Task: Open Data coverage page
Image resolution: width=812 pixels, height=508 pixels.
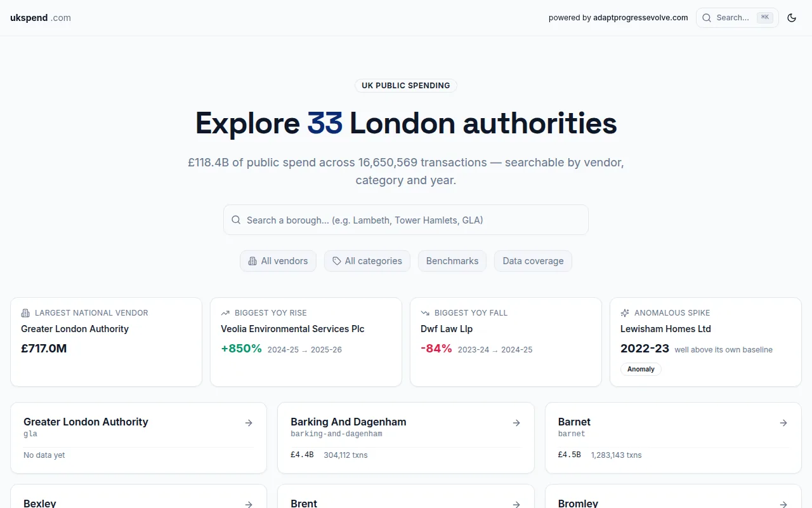Action: pos(533,261)
